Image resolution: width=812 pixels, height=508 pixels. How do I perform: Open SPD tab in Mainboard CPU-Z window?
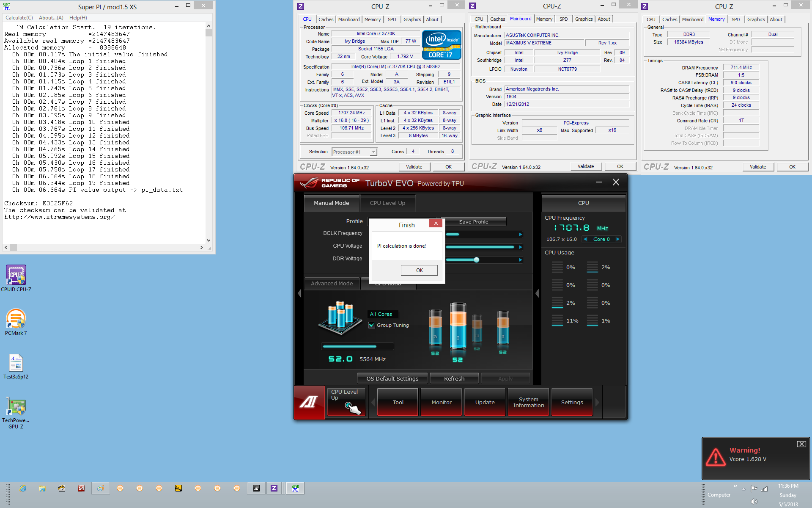564,19
